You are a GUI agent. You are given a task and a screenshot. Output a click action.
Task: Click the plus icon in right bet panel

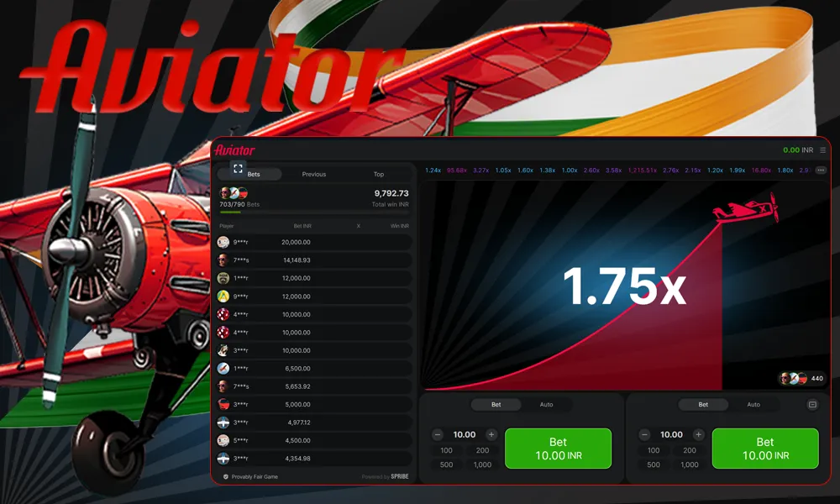(698, 435)
